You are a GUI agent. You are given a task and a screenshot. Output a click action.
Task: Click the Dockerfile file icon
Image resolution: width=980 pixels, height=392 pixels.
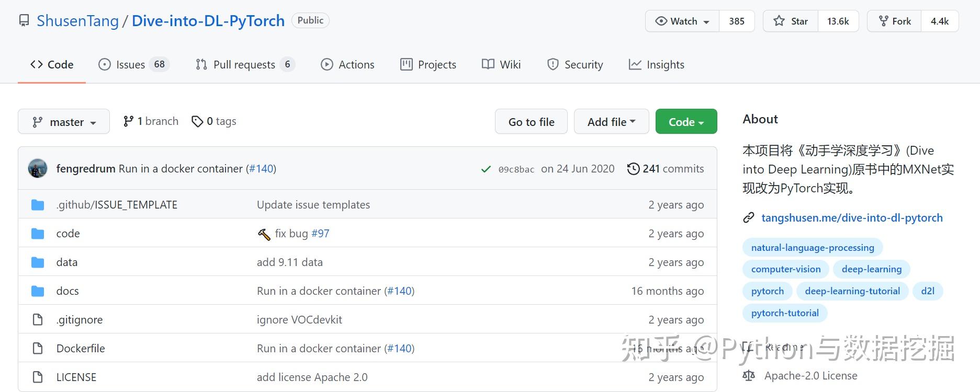click(38, 349)
